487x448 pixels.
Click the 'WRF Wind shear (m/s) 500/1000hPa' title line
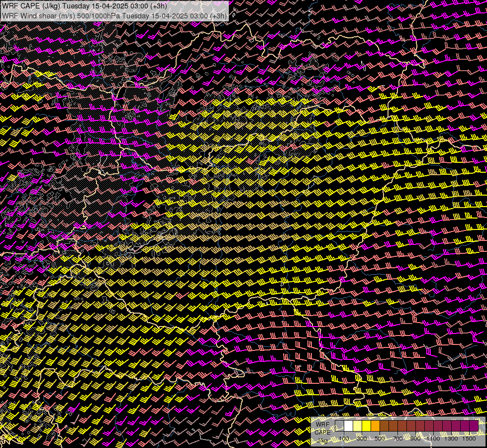[114, 15]
